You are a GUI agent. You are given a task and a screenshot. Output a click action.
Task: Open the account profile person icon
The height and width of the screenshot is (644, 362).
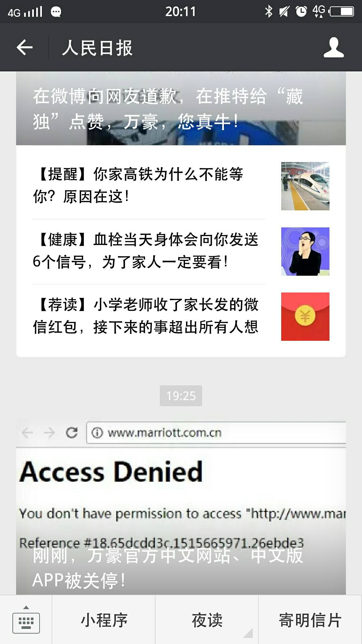[334, 47]
